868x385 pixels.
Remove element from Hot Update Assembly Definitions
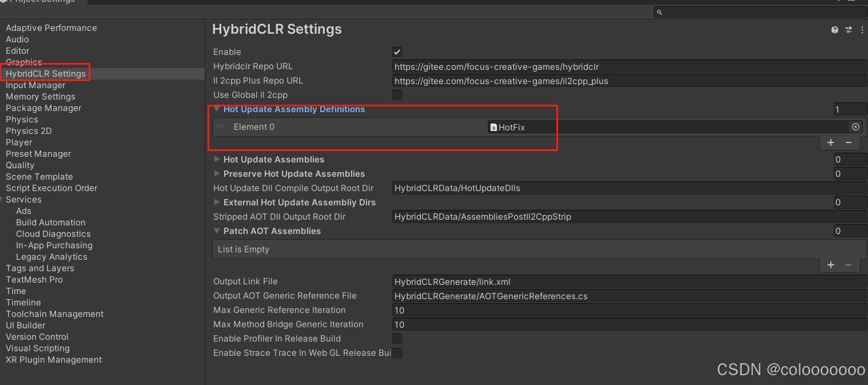tap(849, 142)
